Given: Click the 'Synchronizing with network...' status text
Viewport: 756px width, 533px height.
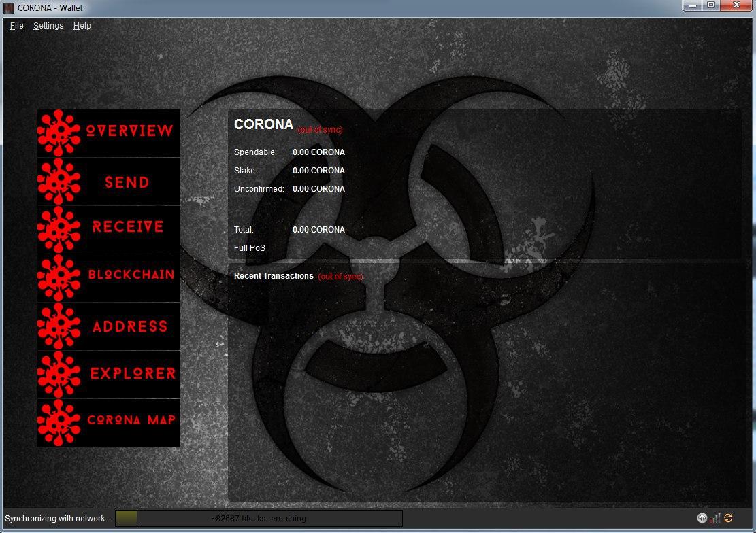Looking at the screenshot, I should [x=57, y=519].
